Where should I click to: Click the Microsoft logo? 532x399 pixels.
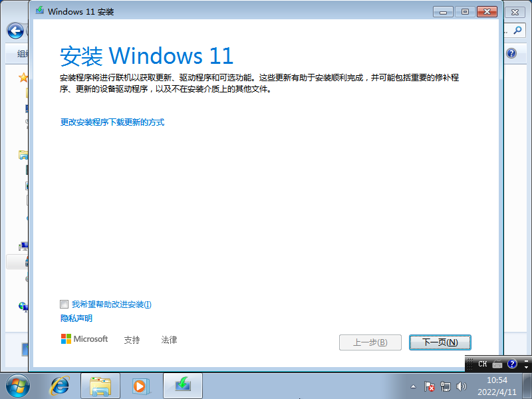(x=84, y=339)
